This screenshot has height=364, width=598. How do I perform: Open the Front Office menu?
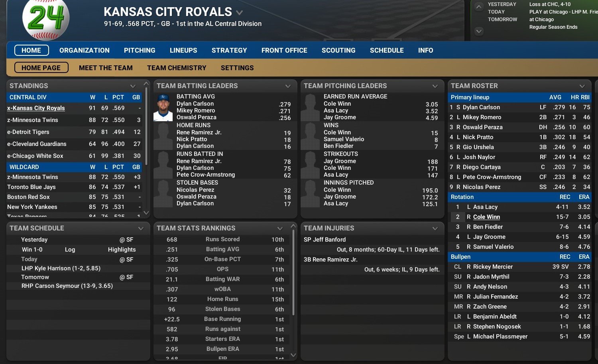coord(284,50)
